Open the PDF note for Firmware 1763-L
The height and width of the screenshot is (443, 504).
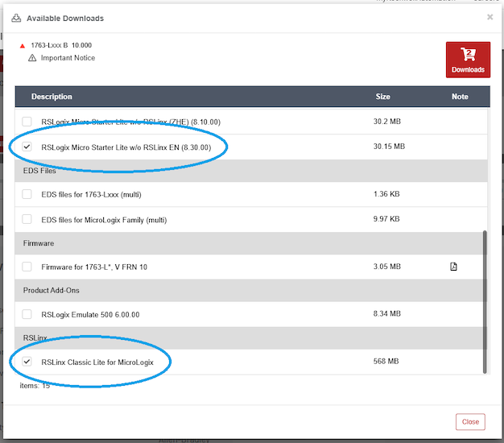coord(453,267)
